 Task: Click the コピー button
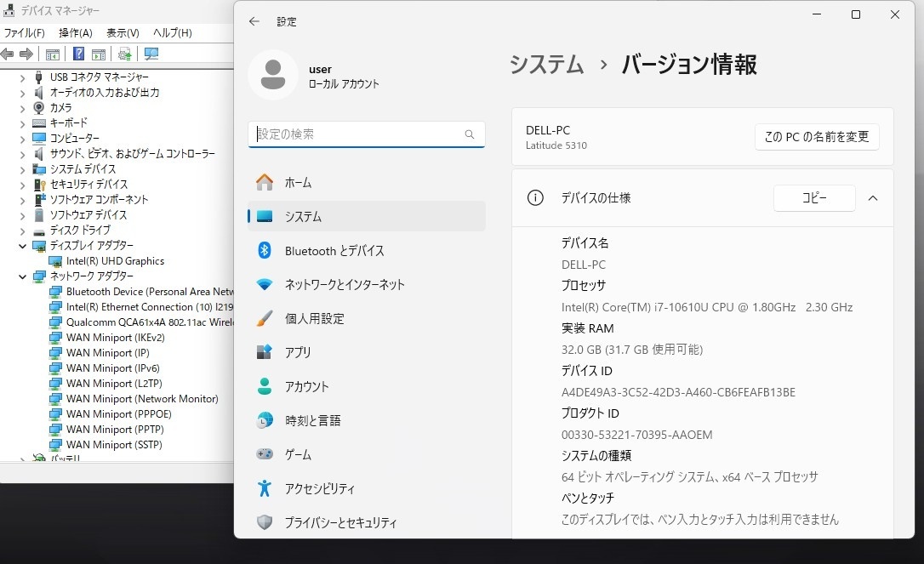814,198
